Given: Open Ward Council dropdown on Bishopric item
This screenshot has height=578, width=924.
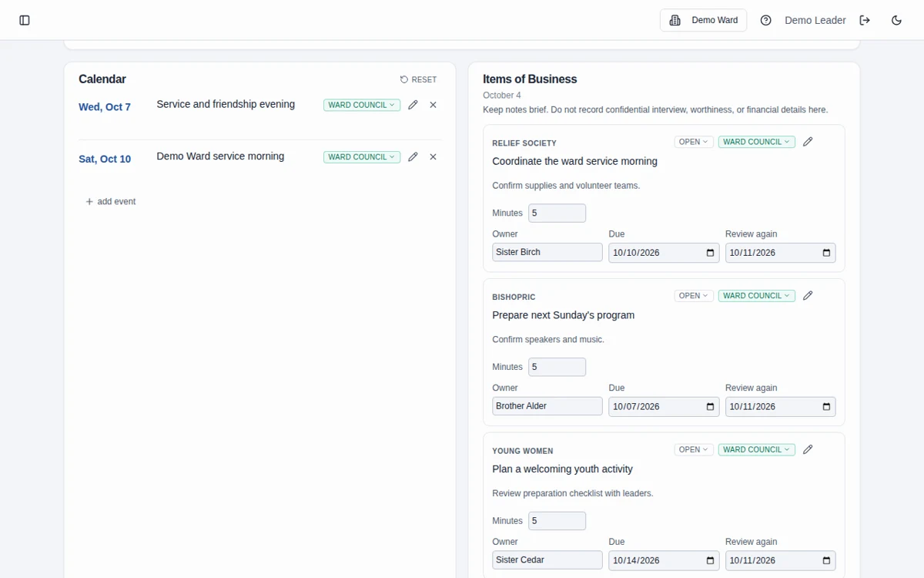Looking at the screenshot, I should point(757,295).
